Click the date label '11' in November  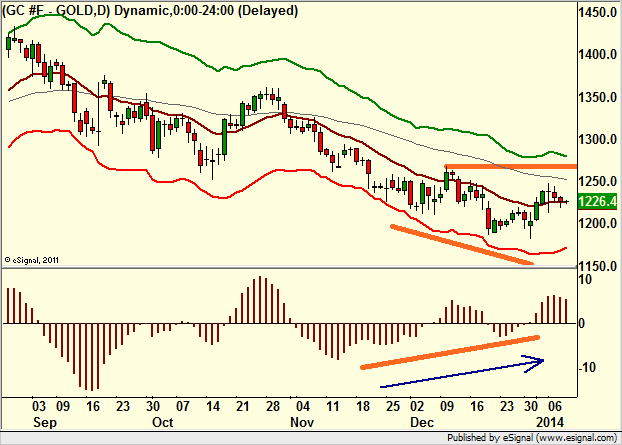click(x=333, y=407)
